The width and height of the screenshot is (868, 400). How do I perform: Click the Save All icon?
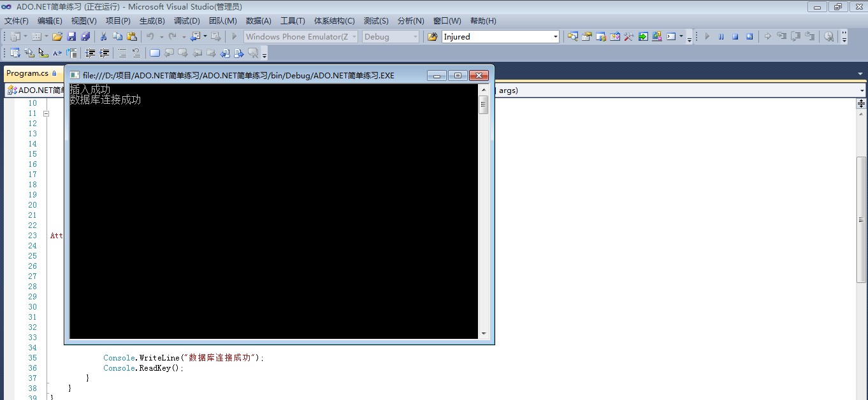[85, 37]
